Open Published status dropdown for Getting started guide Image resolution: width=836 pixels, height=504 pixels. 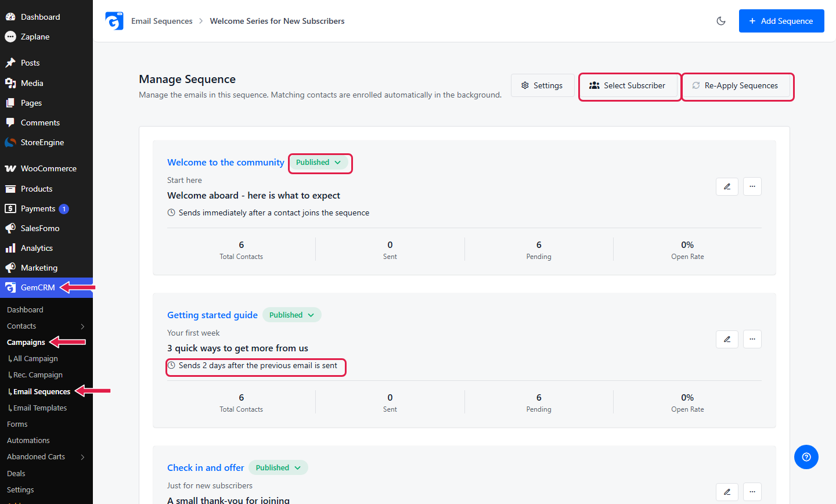point(292,315)
